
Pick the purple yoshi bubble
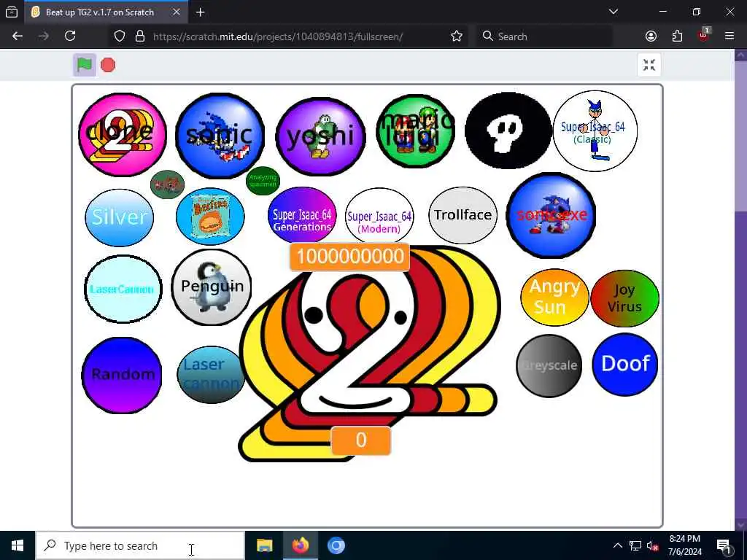[x=321, y=136]
